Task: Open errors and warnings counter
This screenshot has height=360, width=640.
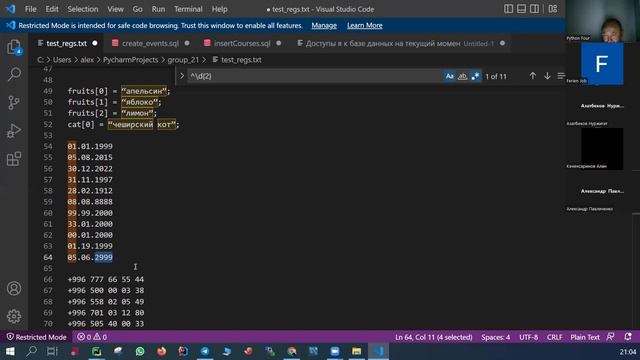Action: tap(92, 337)
